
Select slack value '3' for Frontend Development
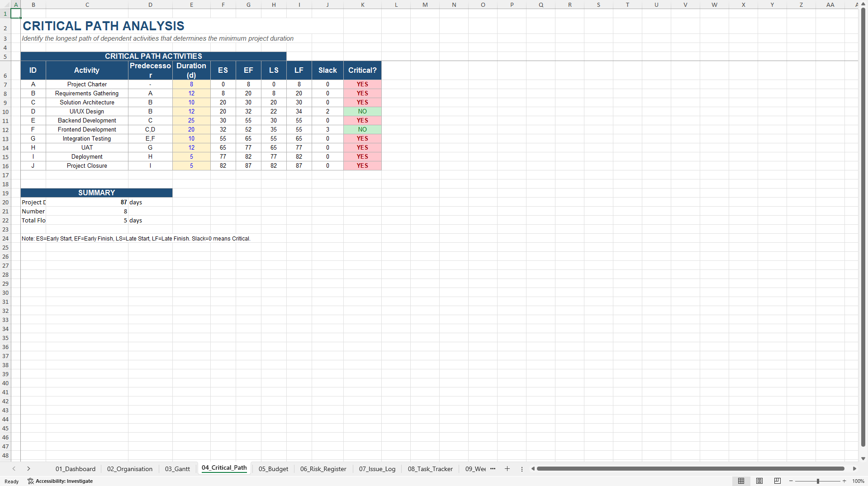[327, 130]
